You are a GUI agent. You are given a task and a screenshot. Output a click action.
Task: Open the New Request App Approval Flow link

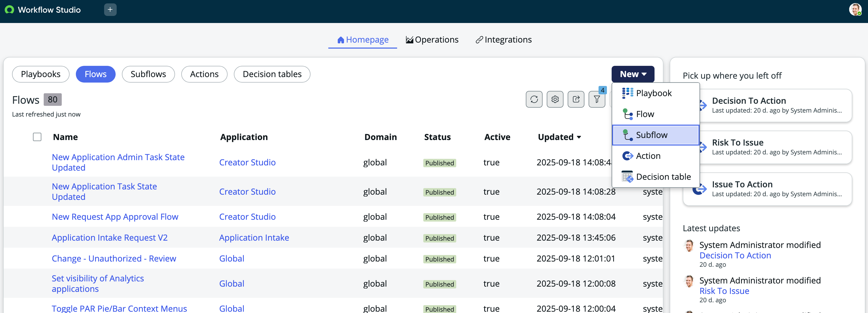(x=115, y=217)
